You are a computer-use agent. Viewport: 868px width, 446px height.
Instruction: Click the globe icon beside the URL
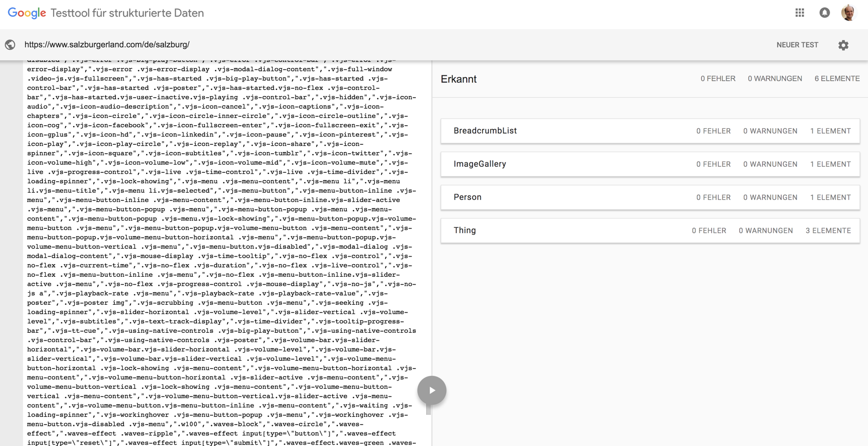(x=10, y=45)
